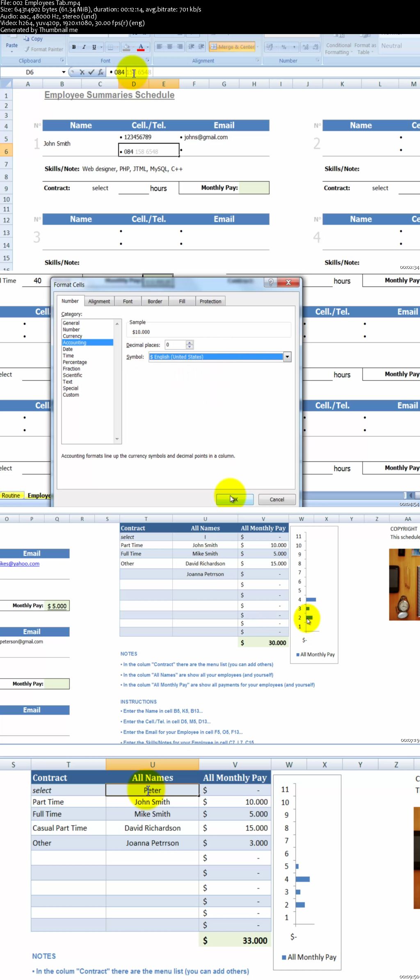Open the Font group dialog launcher
The image size is (420, 980).
pyautogui.click(x=148, y=60)
